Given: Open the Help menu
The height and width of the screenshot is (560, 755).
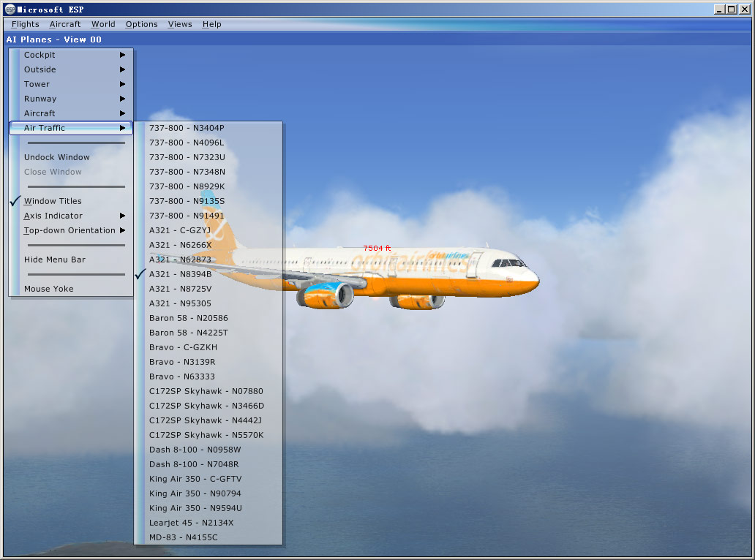Looking at the screenshot, I should pos(211,24).
